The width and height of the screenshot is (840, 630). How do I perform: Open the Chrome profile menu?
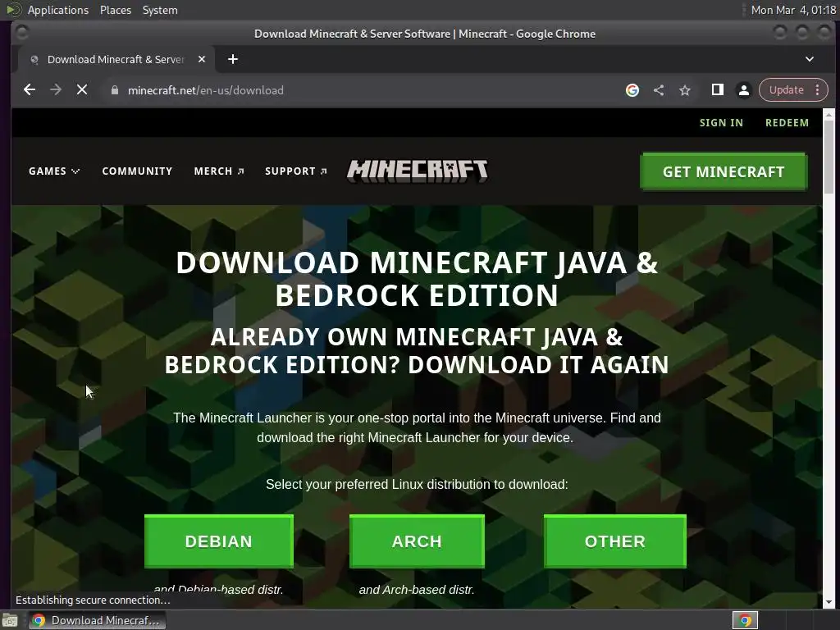coord(743,90)
